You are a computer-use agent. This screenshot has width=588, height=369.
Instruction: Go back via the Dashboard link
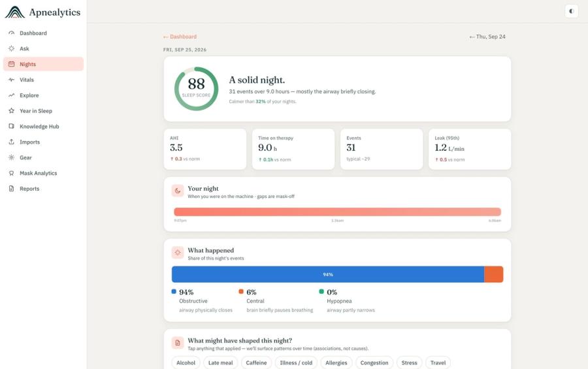tap(180, 37)
